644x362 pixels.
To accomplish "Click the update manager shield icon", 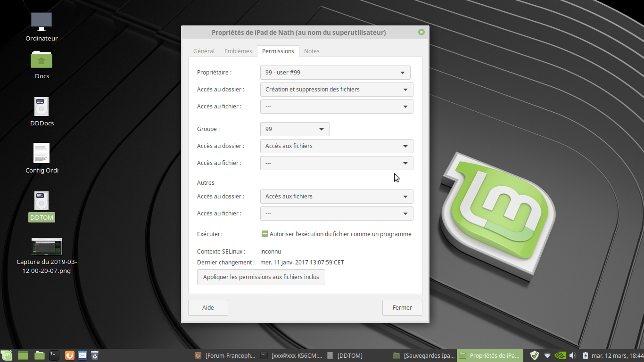I will [x=534, y=355].
